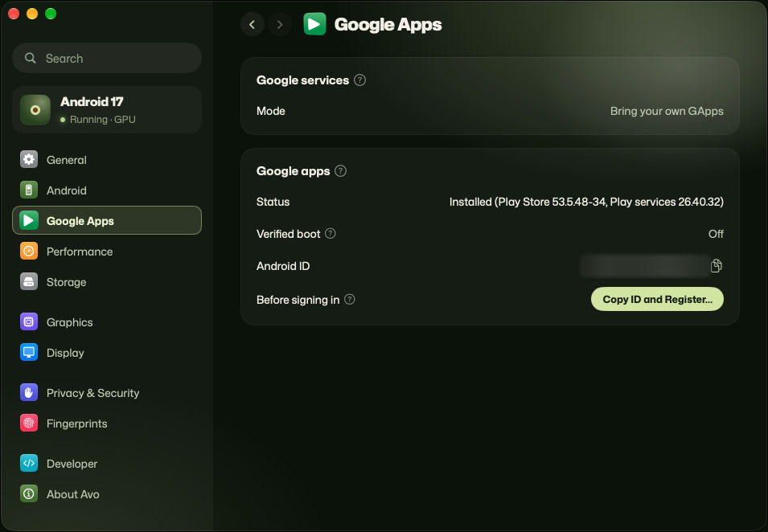Screen dimensions: 768x532
Task: Click the Mode label
Action: 270,111
